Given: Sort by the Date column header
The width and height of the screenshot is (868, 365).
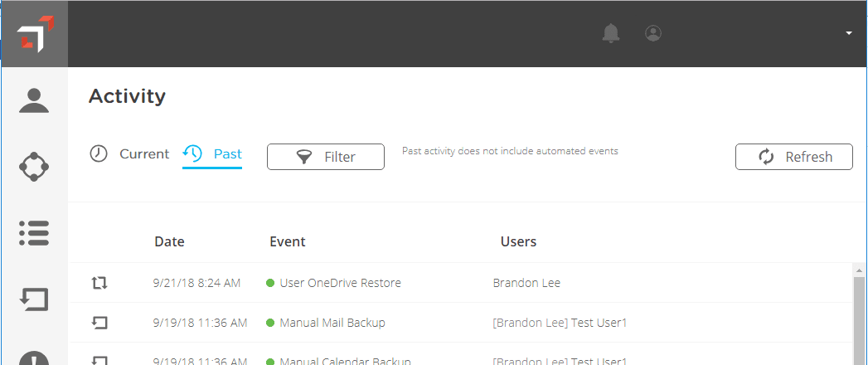Looking at the screenshot, I should [x=169, y=241].
